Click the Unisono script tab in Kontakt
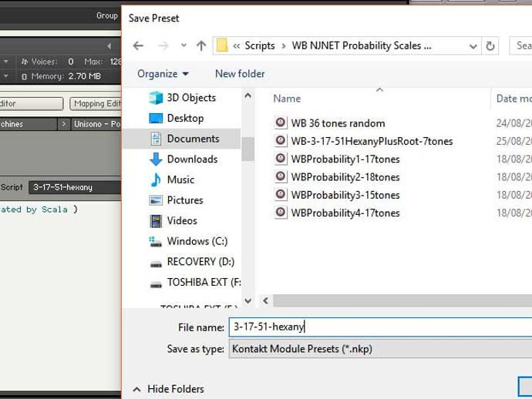 pyautogui.click(x=96, y=124)
